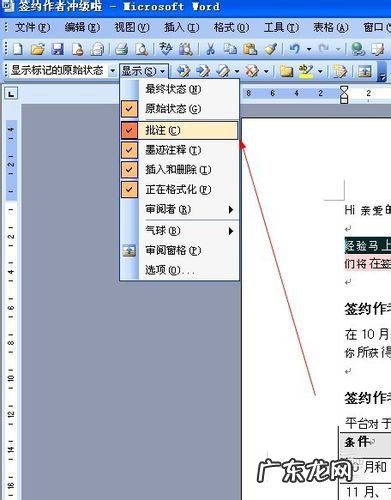Undo the last action

(x=295, y=49)
